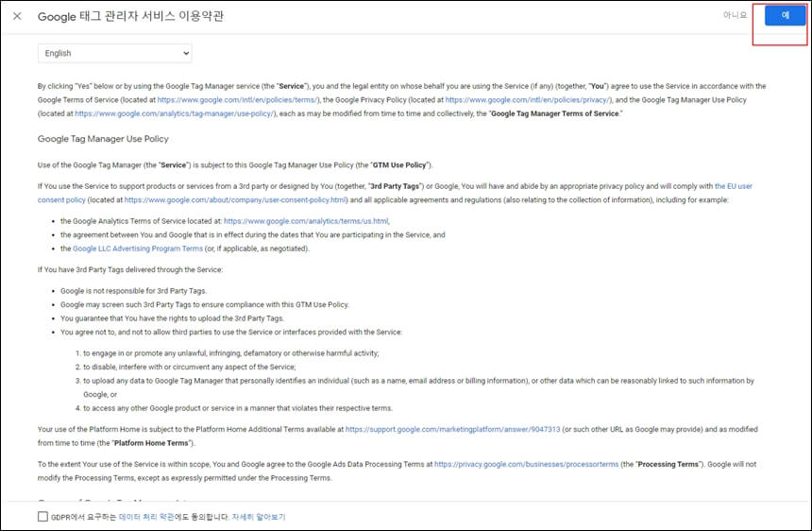Click bold text 'Platform Home Terms'

click(151, 443)
